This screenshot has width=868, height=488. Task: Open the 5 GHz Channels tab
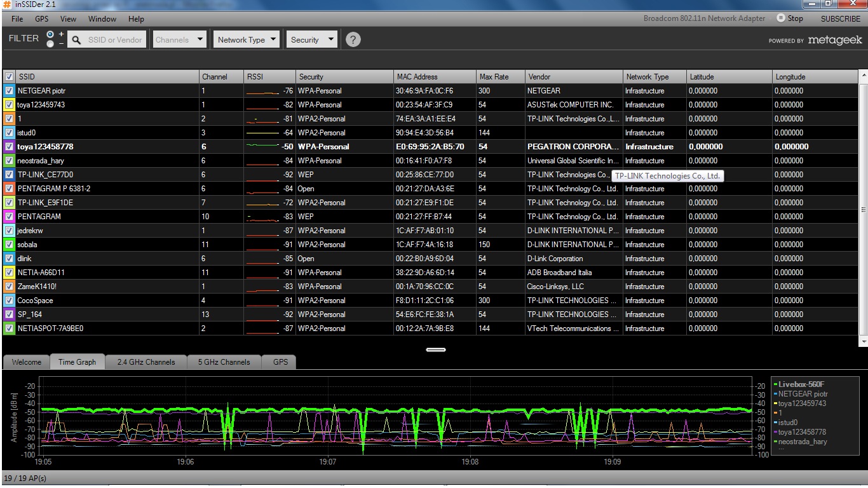pyautogui.click(x=224, y=362)
